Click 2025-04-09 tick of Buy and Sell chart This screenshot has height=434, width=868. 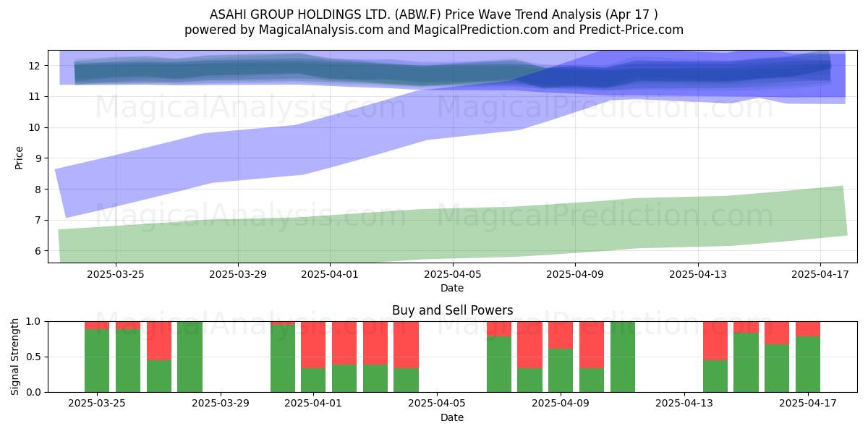(x=561, y=404)
